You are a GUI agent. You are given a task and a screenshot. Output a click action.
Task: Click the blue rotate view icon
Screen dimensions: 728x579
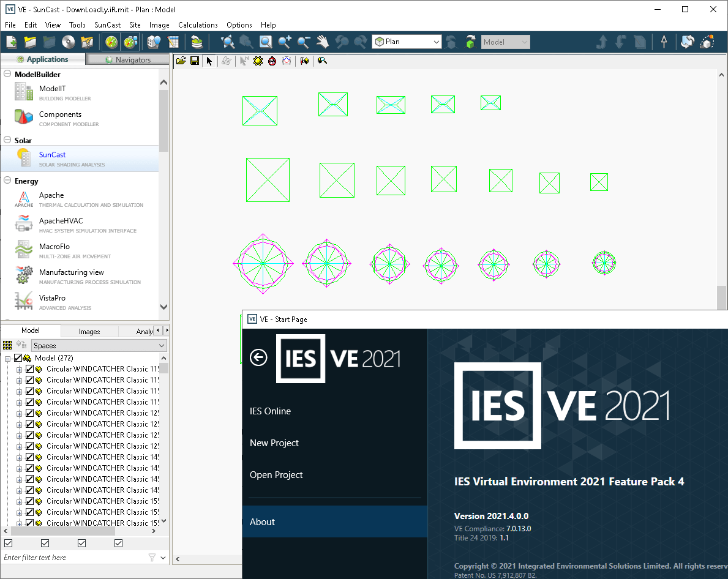pyautogui.click(x=688, y=42)
